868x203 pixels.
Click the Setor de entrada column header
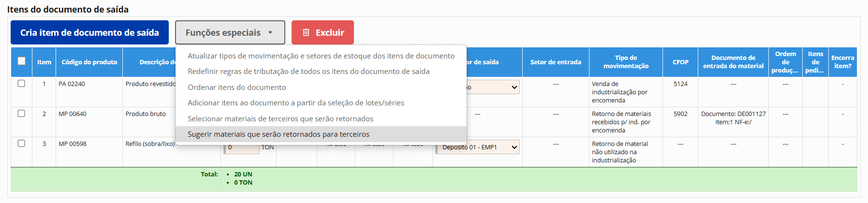556,62
